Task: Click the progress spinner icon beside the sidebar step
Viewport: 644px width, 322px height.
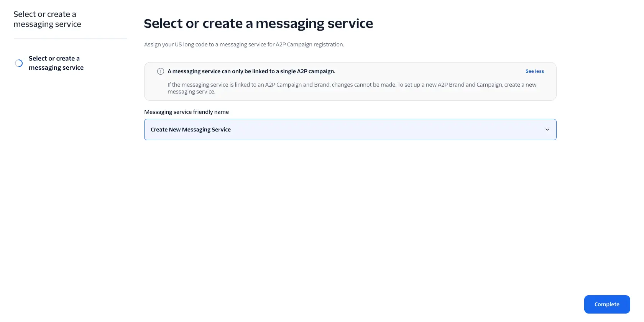Action: coord(19,63)
